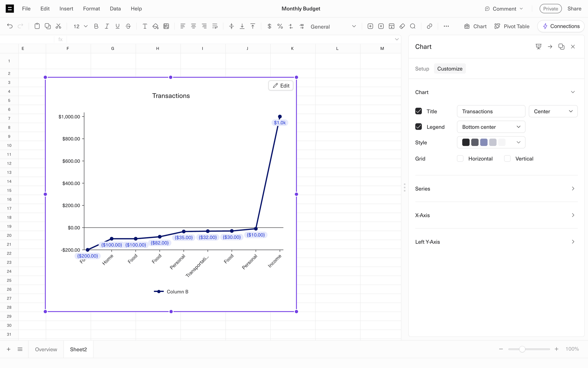The width and height of the screenshot is (588, 368).
Task: Align text right
Action: pos(204,26)
